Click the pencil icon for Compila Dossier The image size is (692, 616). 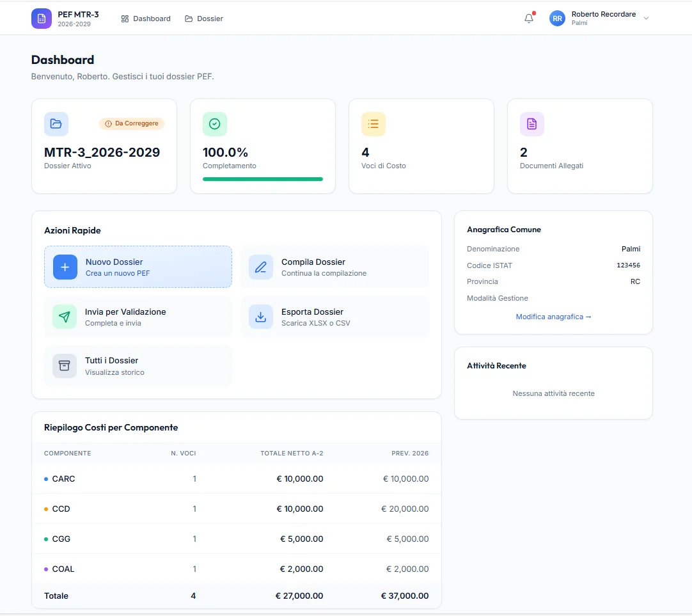(261, 267)
